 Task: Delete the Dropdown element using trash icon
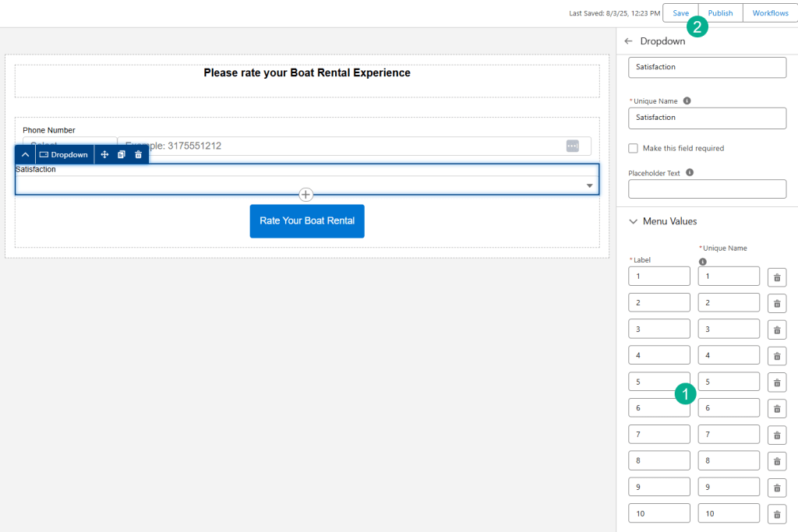click(x=139, y=155)
